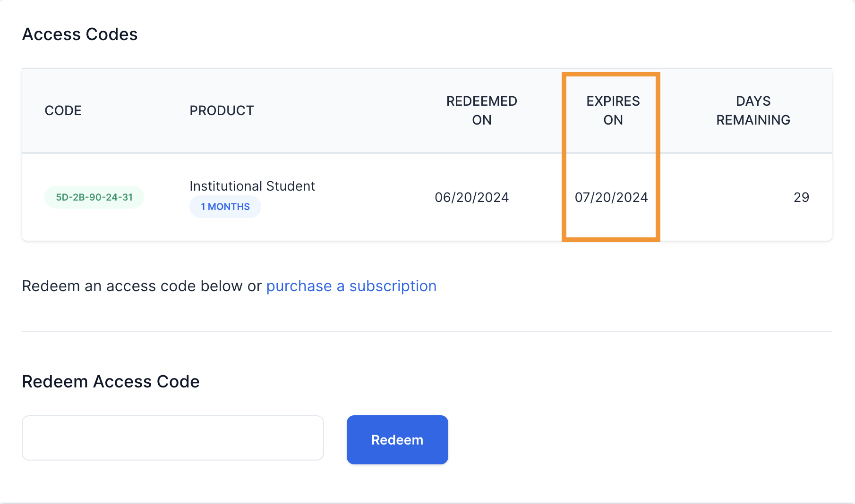
Task: Open the purchase a subscription link
Action: click(351, 286)
